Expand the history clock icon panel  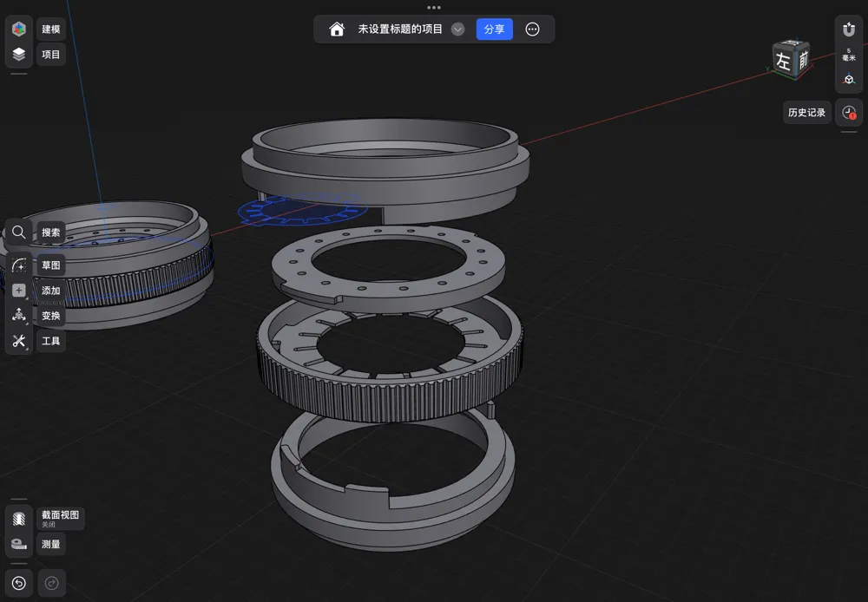(849, 113)
